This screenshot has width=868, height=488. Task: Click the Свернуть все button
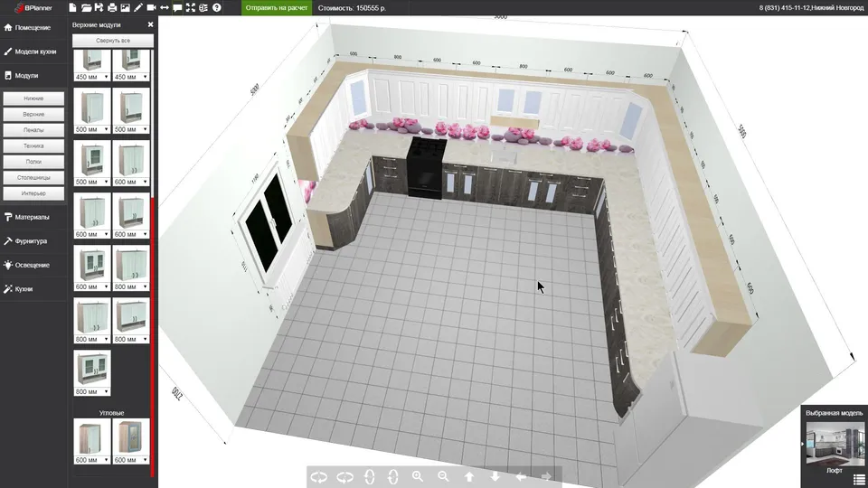(113, 41)
